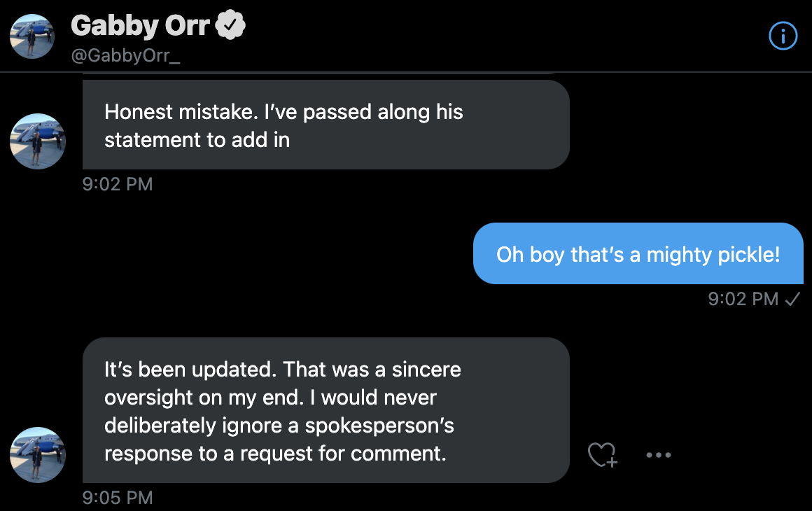Open profile via the Gabby Orr name
The width and height of the screenshot is (812, 511).
[140, 26]
